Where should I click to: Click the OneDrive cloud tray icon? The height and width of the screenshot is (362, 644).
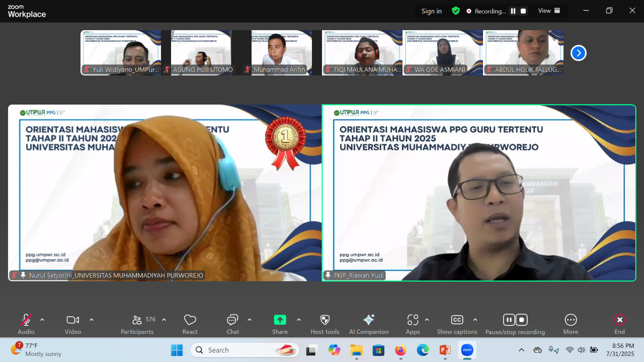[538, 350]
